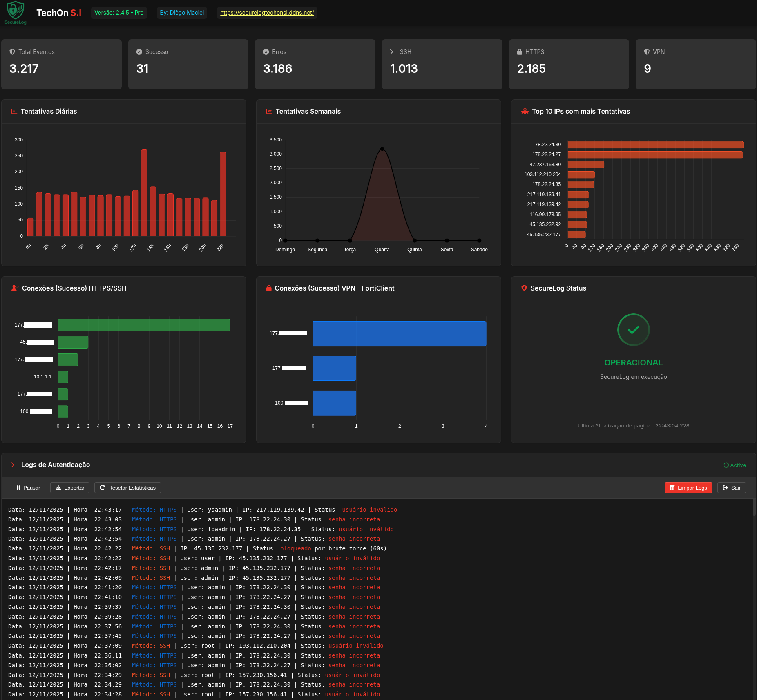Click the Tentativas Diárias bar chart icon

pyautogui.click(x=13, y=111)
